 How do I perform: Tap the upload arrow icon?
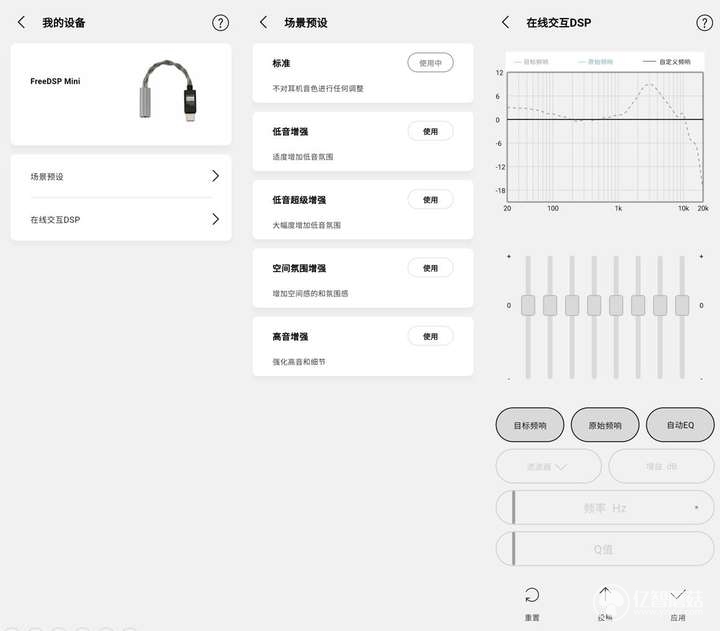(605, 594)
